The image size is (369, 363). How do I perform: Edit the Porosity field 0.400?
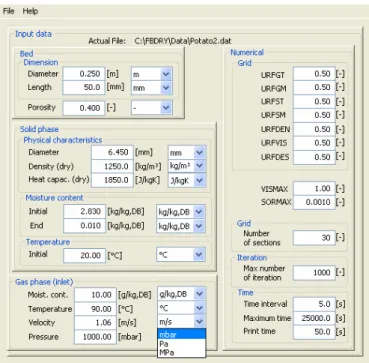(x=84, y=108)
